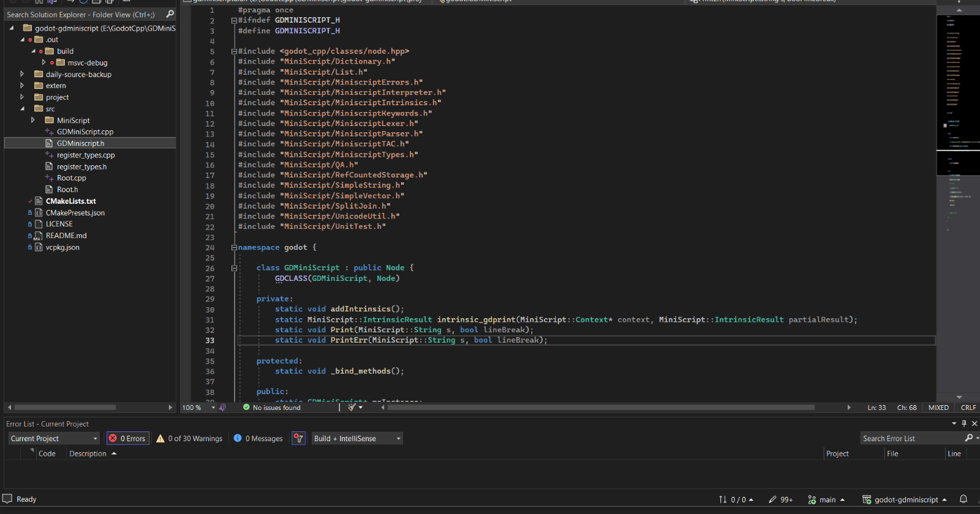The height and width of the screenshot is (514, 980).
Task: Click the pending changes pencil 99+ indicator
Action: pos(781,500)
